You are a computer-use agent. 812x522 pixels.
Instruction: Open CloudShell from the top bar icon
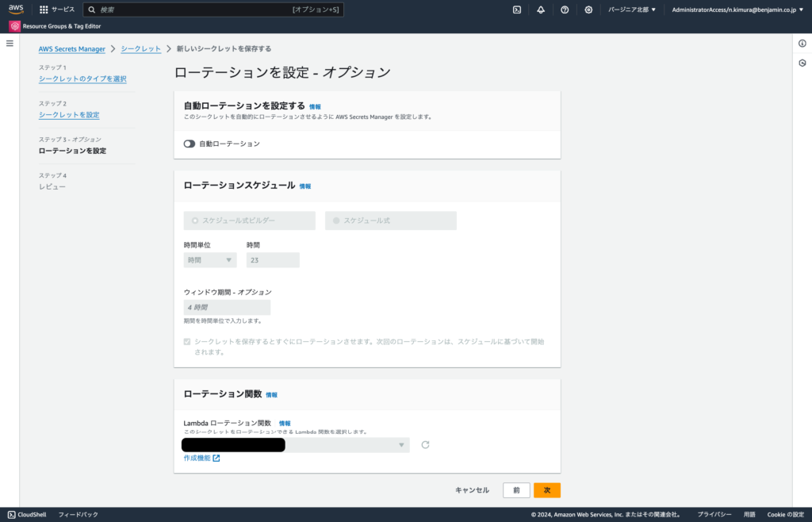tap(516, 10)
